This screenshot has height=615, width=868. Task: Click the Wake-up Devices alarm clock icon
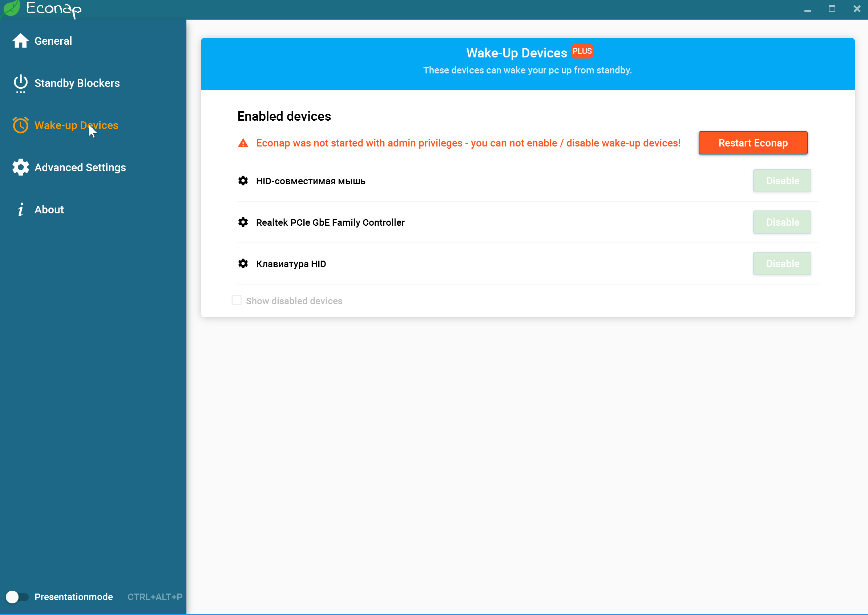point(20,125)
